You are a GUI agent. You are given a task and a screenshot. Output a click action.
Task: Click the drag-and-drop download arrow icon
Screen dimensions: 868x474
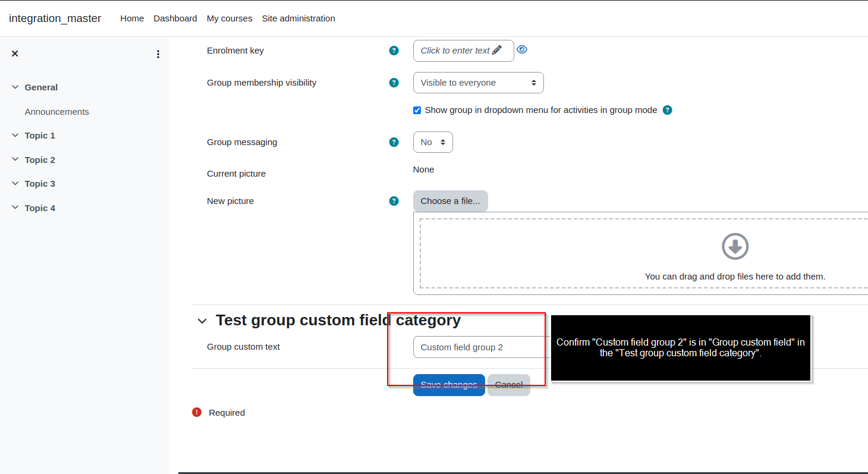pyautogui.click(x=735, y=246)
